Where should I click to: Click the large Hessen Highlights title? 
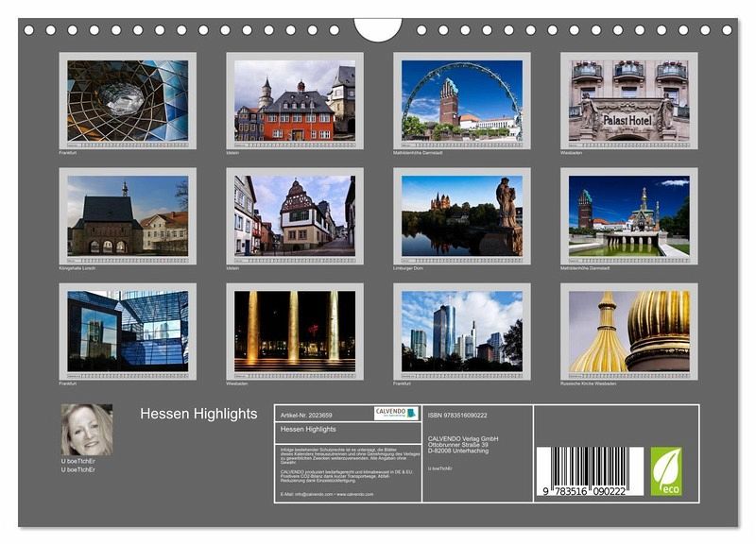pyautogui.click(x=198, y=414)
